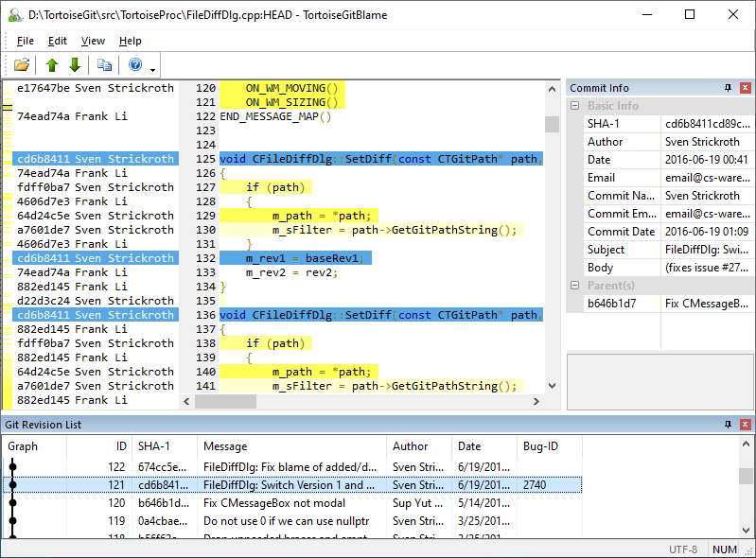Image resolution: width=756 pixels, height=558 pixels.
Task: Open the File menu
Action: (x=25, y=41)
